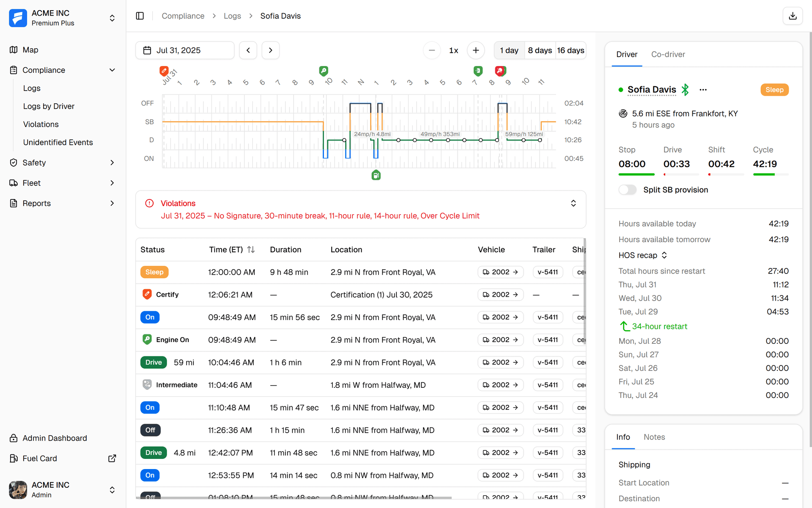
Task: Click the green fuel marker below the graph
Action: tap(376, 175)
